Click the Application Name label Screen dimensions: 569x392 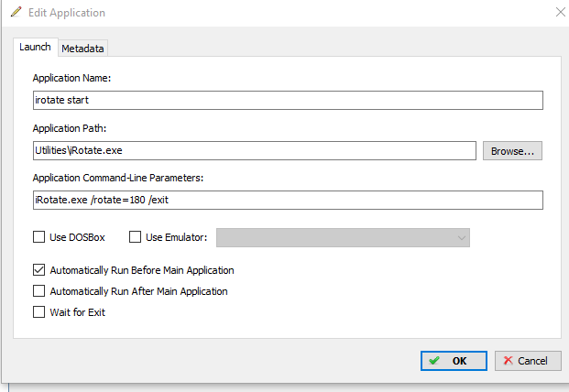[x=71, y=78]
